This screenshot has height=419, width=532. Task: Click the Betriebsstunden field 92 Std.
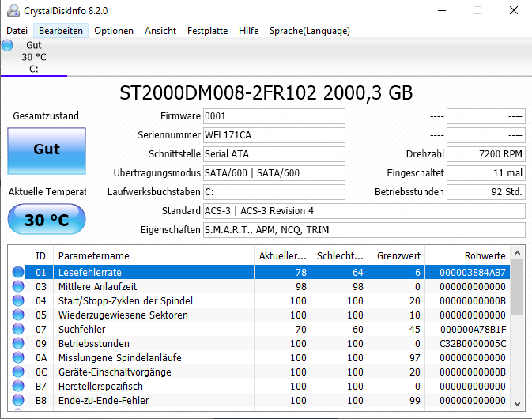coord(486,192)
